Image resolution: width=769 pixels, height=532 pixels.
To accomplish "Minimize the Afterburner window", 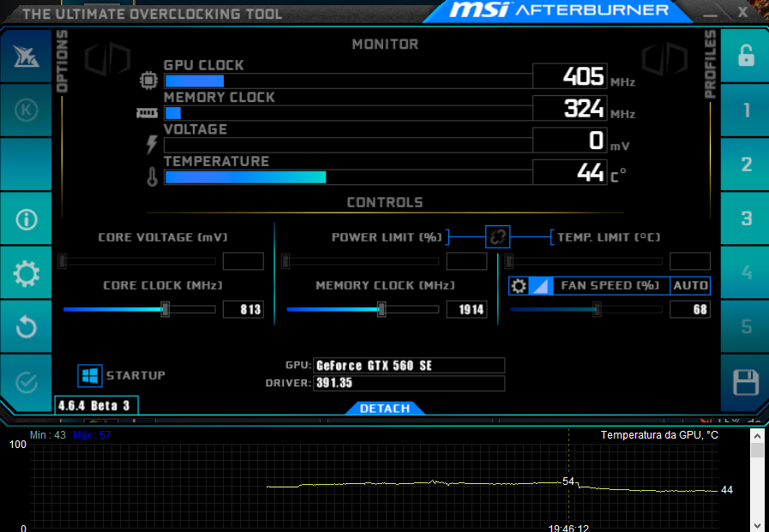I will [x=710, y=14].
